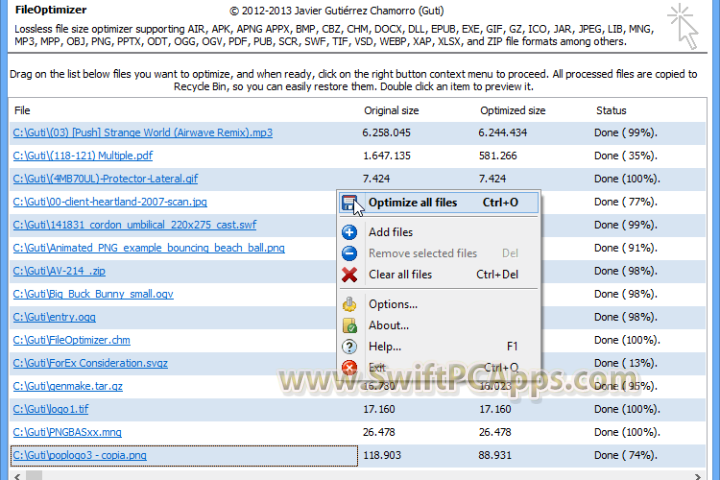Screen dimensions: 720x480
Task: Open 00-client-heartland-2007-scan.jpg link
Action: (110, 202)
